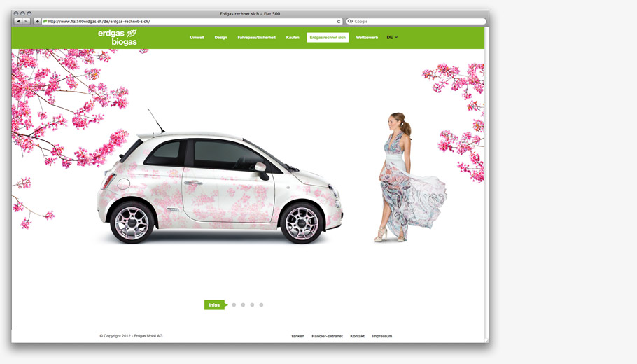Select the third slide dot

tap(252, 304)
